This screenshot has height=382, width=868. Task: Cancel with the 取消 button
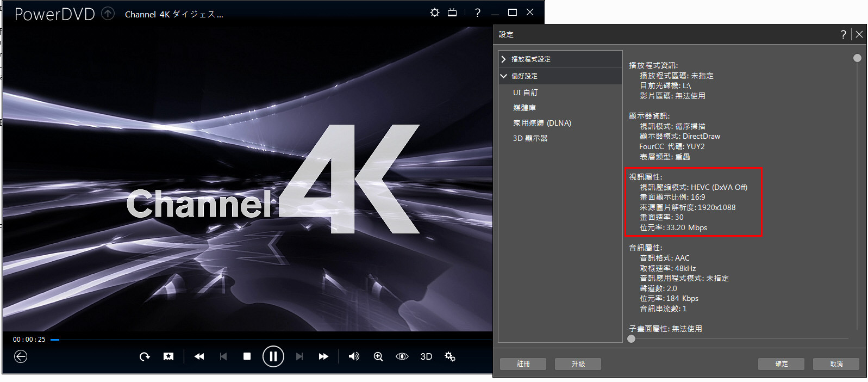coord(836,363)
